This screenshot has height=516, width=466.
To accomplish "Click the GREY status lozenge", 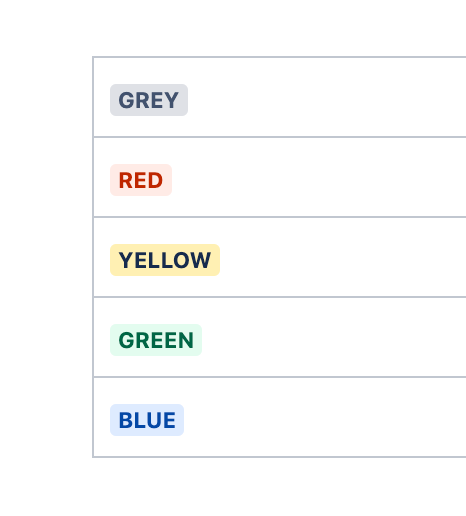I will [x=149, y=100].
